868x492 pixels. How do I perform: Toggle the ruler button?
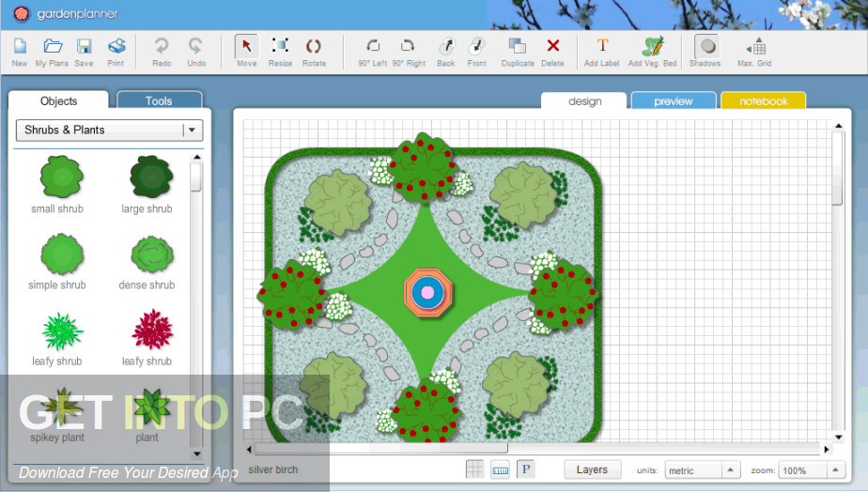click(x=501, y=469)
